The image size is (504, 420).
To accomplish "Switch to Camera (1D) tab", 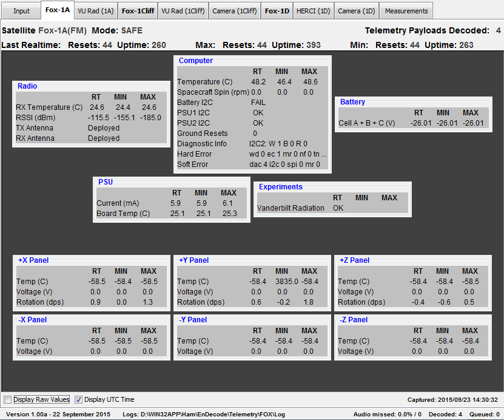I will [x=357, y=11].
